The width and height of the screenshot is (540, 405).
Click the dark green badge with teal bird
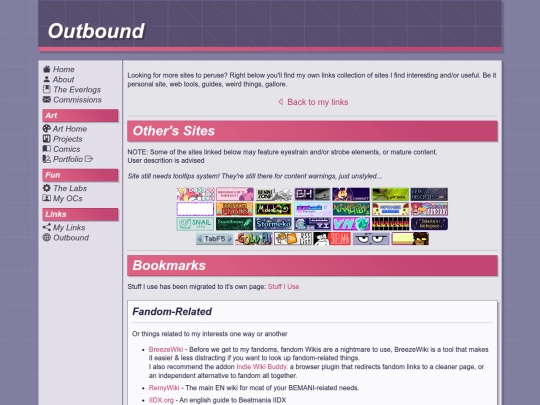pyautogui.click(x=234, y=224)
